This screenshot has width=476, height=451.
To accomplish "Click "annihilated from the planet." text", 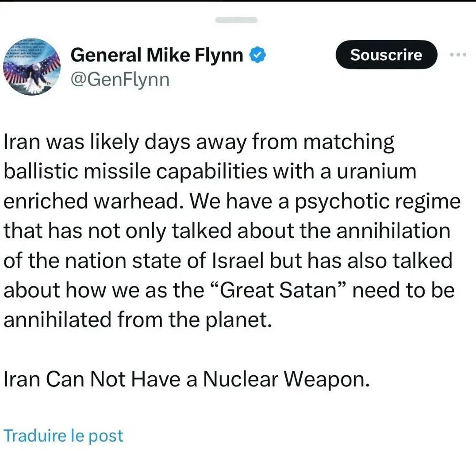I will (x=137, y=320).
